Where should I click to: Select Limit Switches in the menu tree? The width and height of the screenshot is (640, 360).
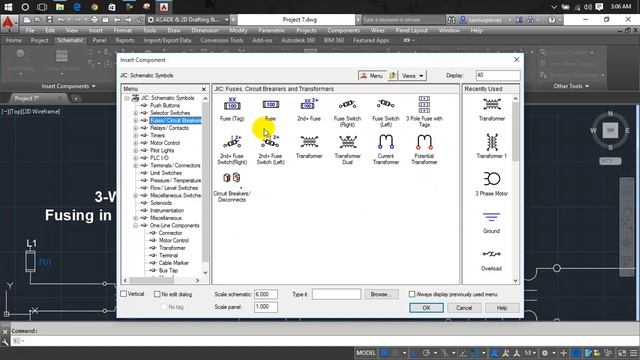pos(166,173)
